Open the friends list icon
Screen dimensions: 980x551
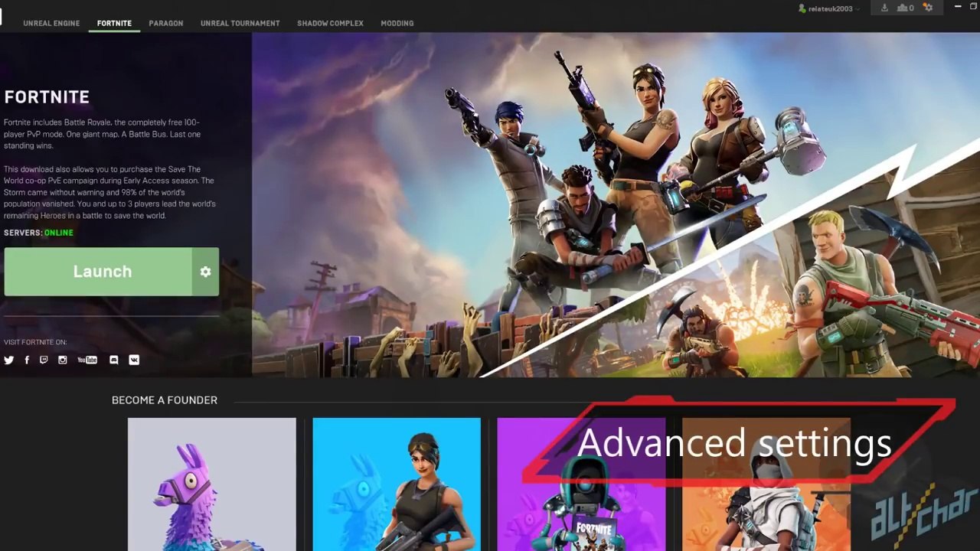[x=905, y=8]
